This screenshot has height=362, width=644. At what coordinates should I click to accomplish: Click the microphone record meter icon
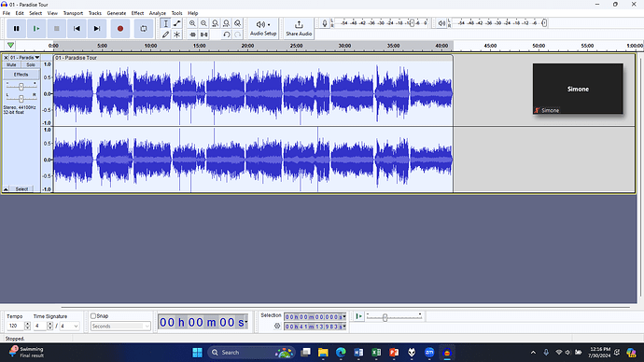coord(325,23)
